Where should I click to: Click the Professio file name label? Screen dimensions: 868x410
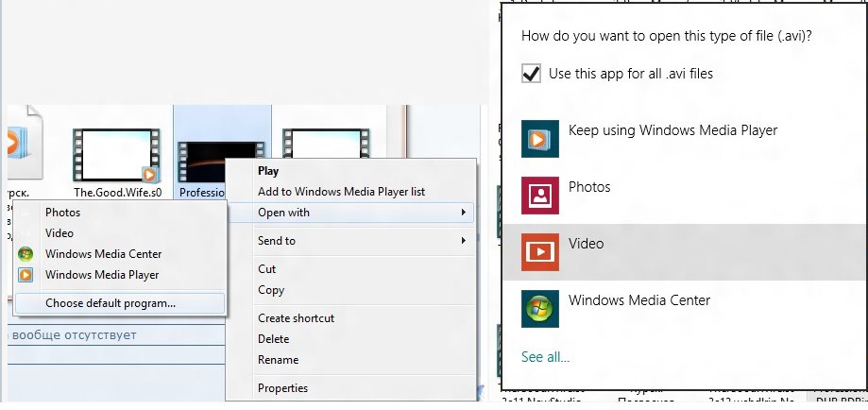201,193
